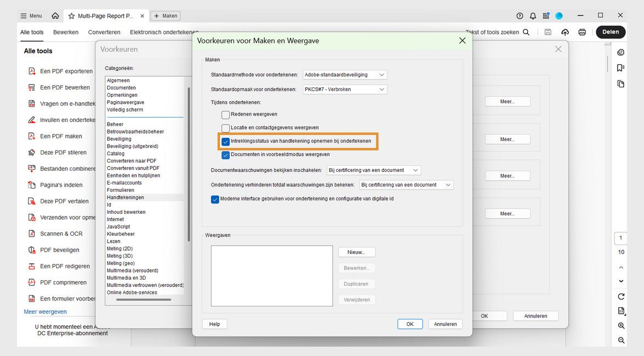The image size is (644, 356).
Task: Enable Redenen weergeven checkbox
Action: pos(225,115)
